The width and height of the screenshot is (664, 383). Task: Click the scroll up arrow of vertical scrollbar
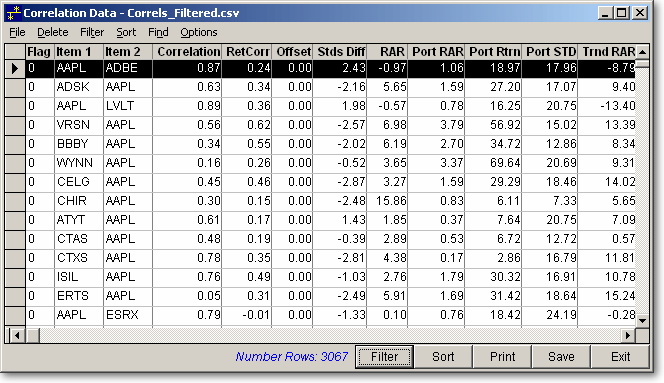pyautogui.click(x=642, y=52)
